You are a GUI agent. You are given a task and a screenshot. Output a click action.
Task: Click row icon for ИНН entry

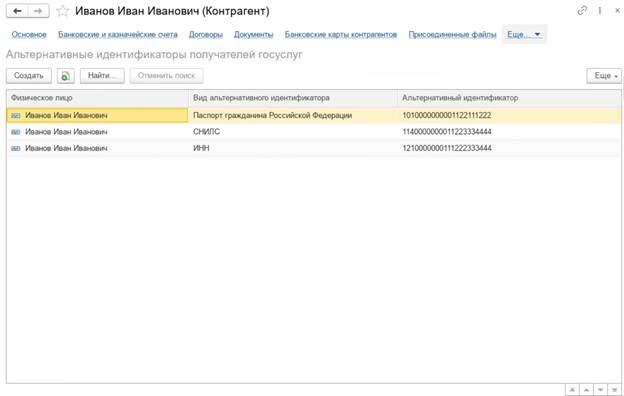coord(16,148)
